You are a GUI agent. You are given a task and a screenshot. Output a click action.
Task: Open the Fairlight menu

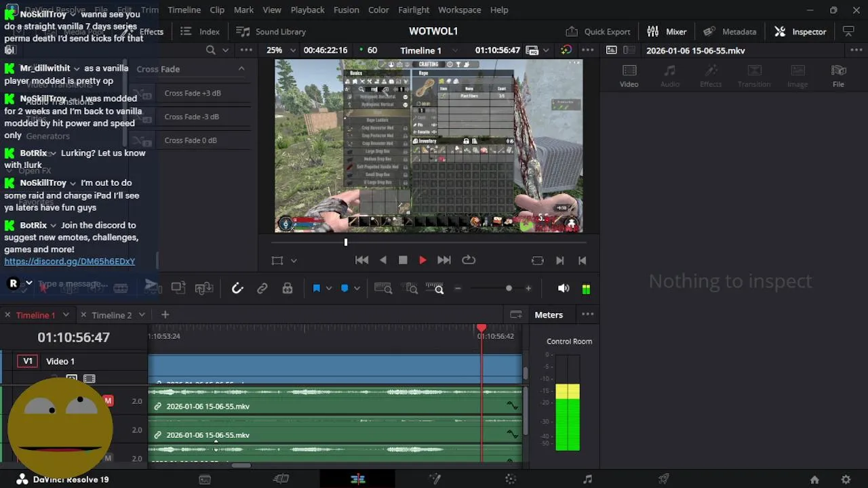(414, 9)
